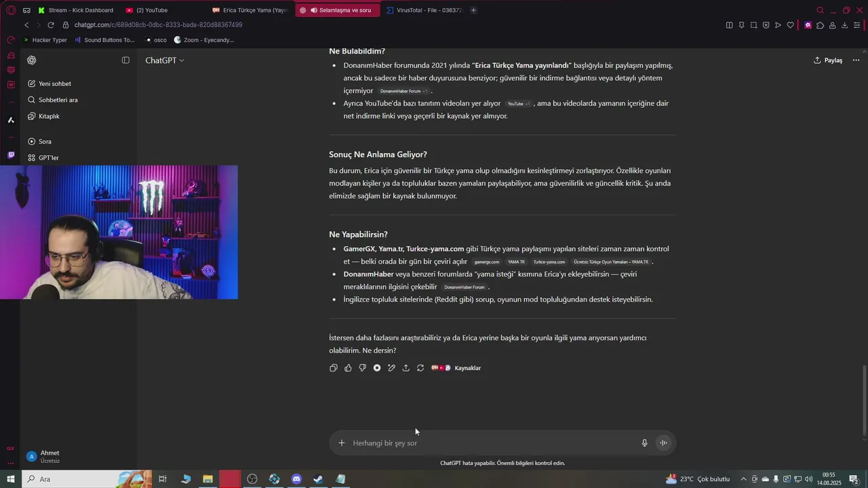Open the ChatGPT model selector dropdown

tap(165, 60)
